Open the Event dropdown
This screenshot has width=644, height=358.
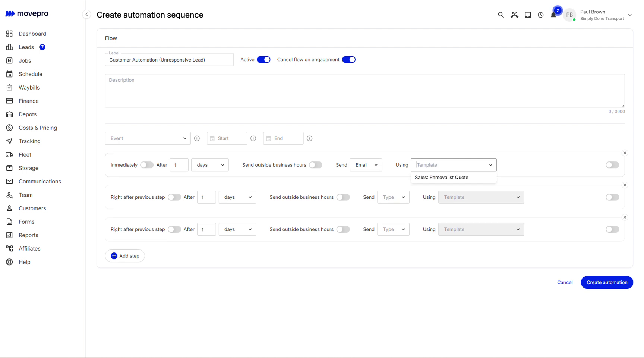(148, 138)
